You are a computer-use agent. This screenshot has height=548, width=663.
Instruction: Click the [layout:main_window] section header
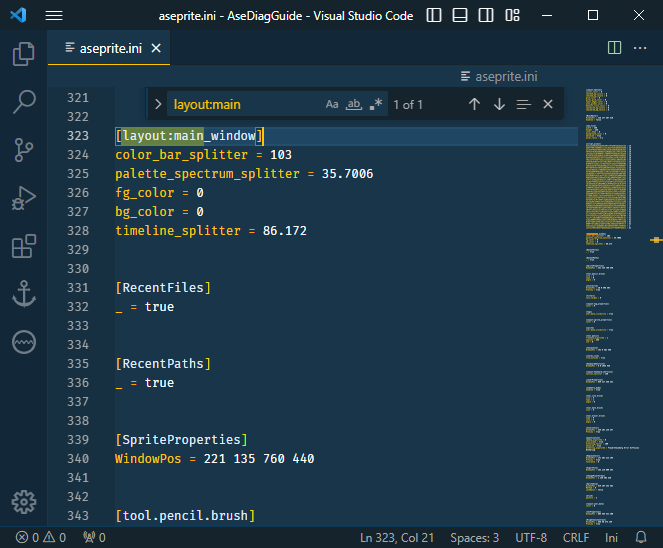(189, 136)
